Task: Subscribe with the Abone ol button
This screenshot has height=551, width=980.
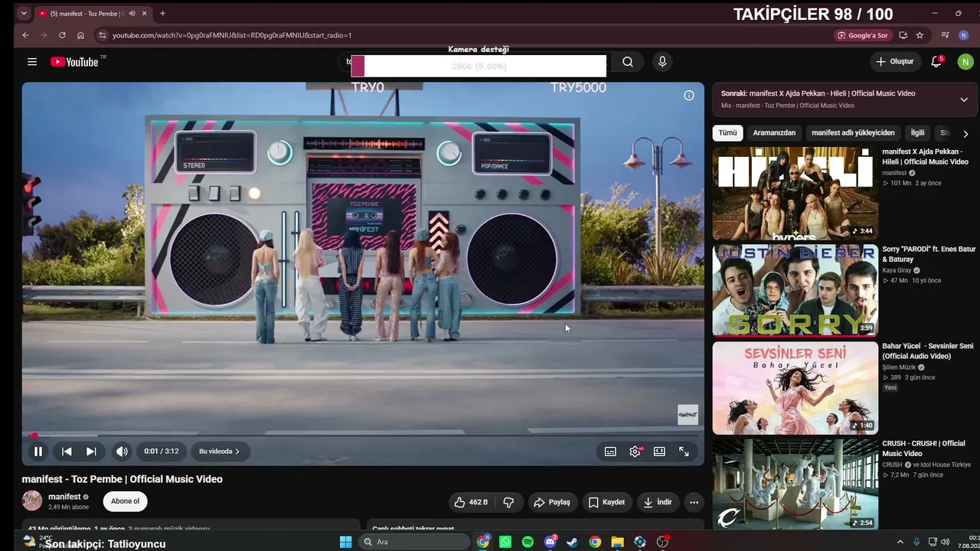Action: [126, 501]
